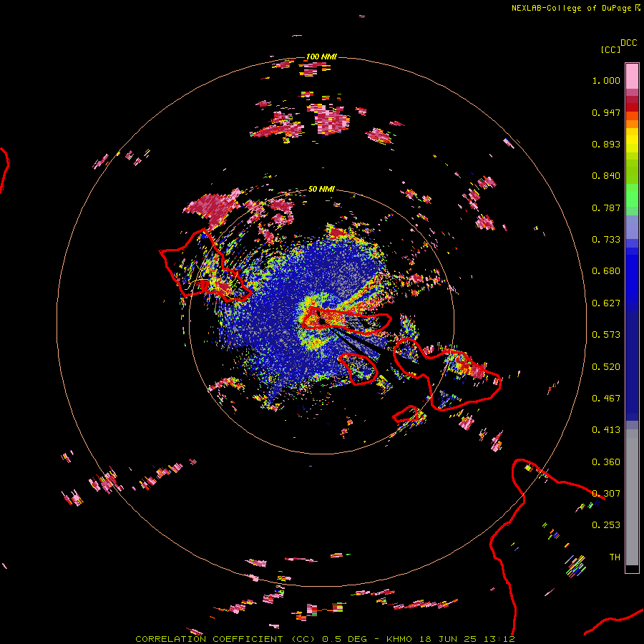Image resolution: width=644 pixels, height=644 pixels.
Task: Pick the black TH swatch at color bar bottom
Action: click(x=632, y=568)
